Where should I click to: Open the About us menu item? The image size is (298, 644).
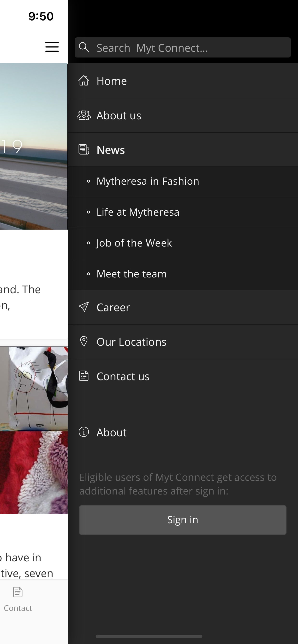point(183,115)
